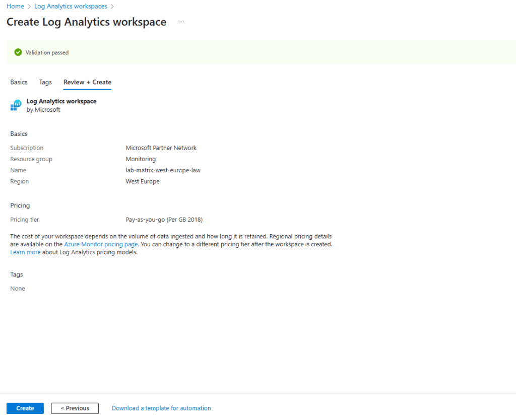Select the Pay-as-you-go (Per GB 2018) value
The height and width of the screenshot is (420, 516).
[x=164, y=220]
